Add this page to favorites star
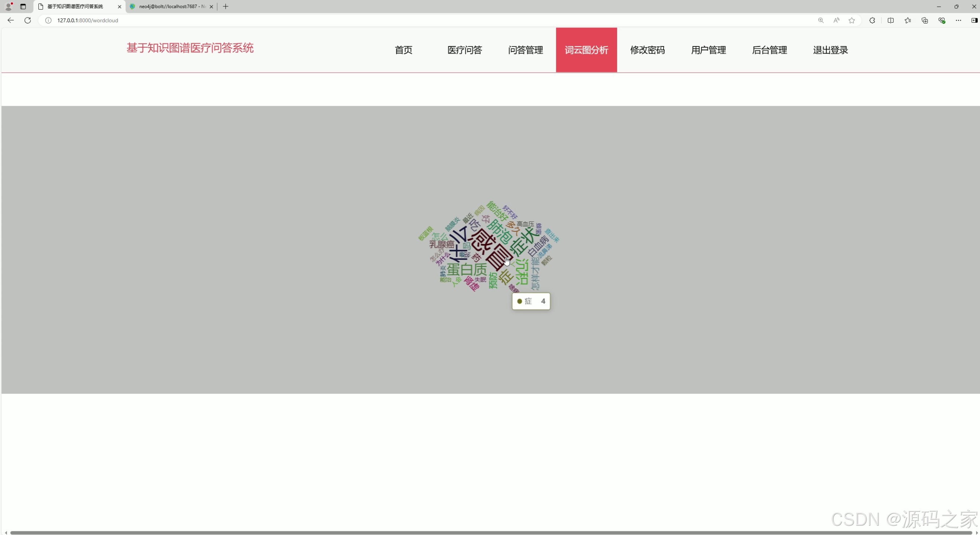980x535 pixels. [852, 20]
